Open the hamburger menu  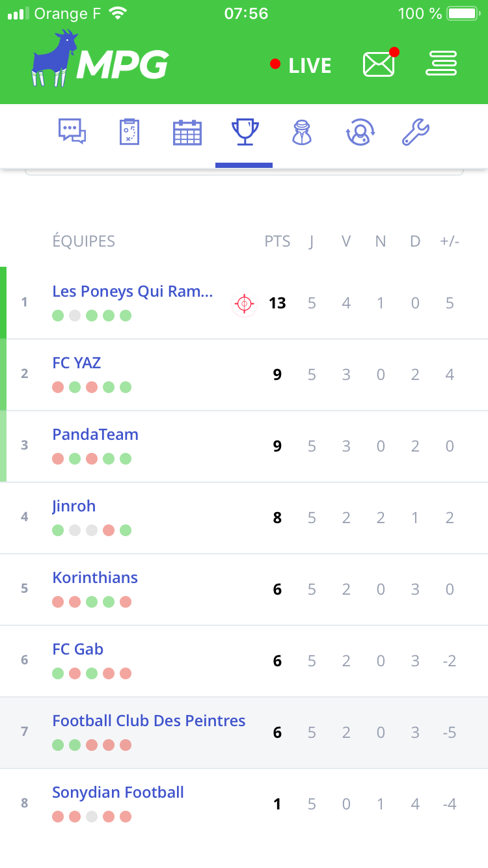441,64
